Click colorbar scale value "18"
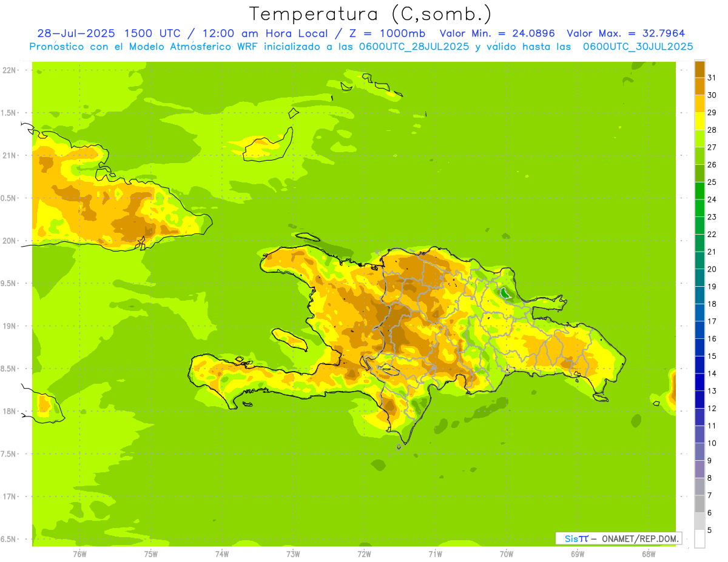 [712, 304]
